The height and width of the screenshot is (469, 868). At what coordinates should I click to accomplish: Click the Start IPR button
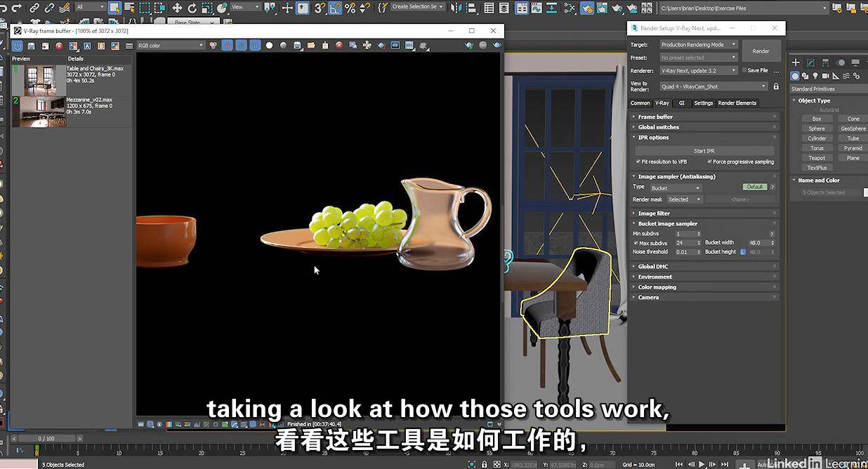click(x=704, y=151)
